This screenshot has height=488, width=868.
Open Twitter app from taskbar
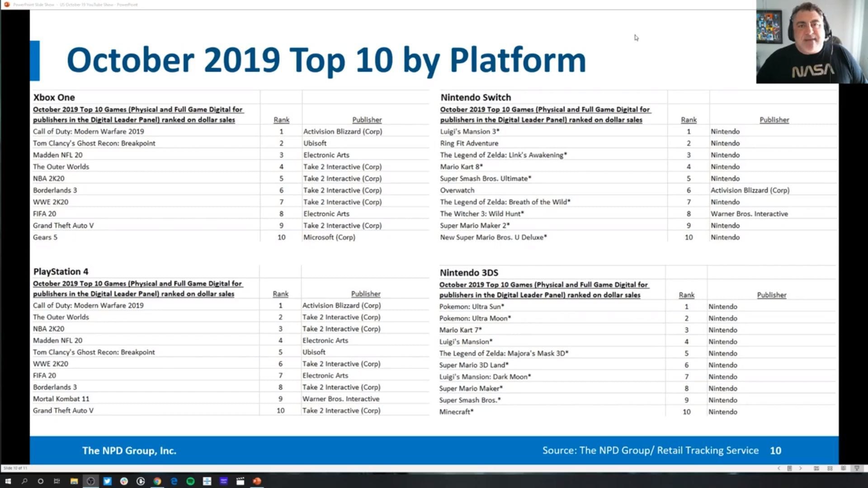(107, 481)
